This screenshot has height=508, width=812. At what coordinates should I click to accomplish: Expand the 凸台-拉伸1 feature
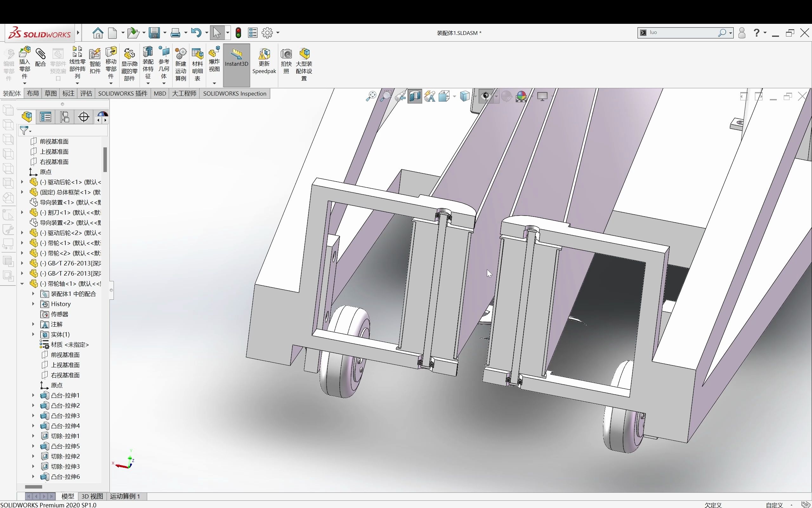[x=33, y=395]
